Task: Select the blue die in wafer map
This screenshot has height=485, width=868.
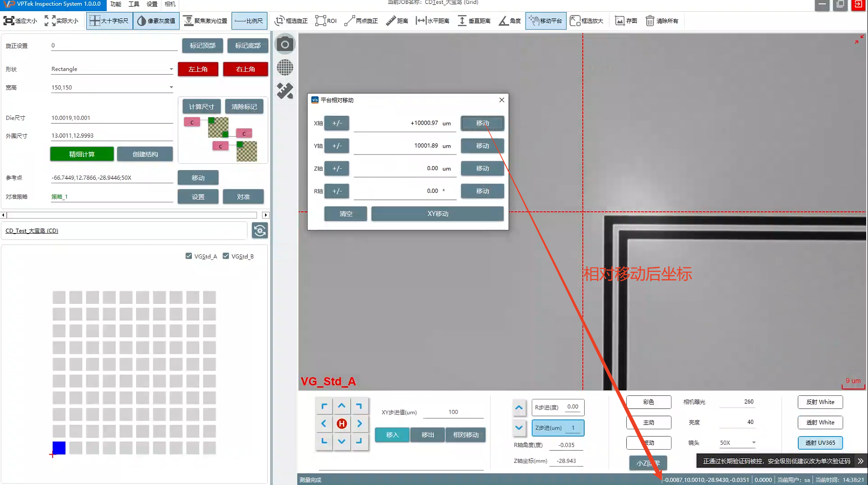Action: [x=59, y=448]
